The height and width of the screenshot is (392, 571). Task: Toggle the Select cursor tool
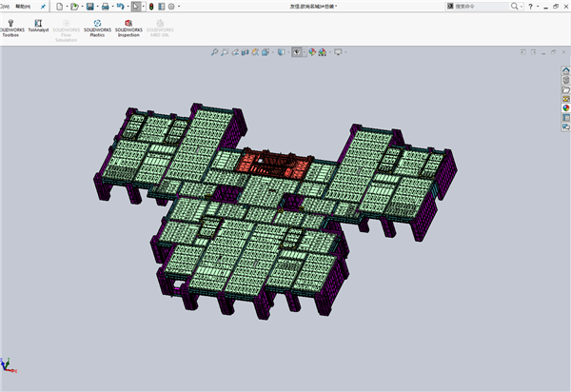tap(137, 7)
